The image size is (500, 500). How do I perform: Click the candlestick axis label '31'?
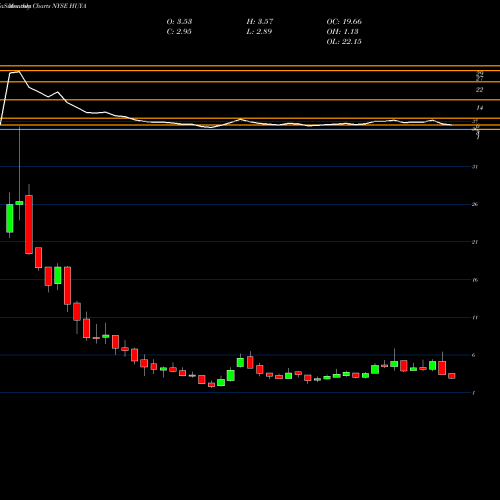(x=475, y=167)
